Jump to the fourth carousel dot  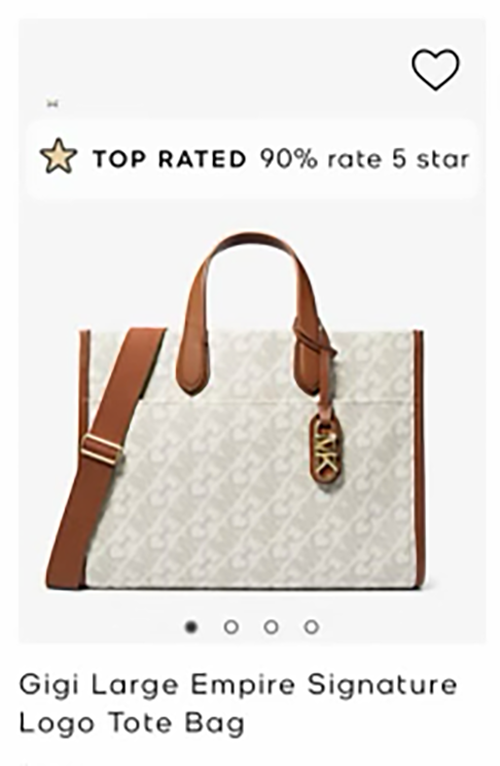311,627
